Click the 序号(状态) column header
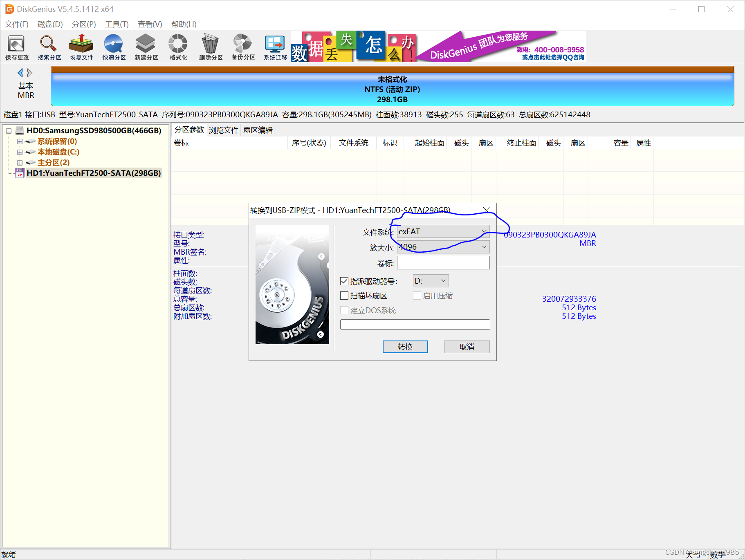 click(x=309, y=143)
